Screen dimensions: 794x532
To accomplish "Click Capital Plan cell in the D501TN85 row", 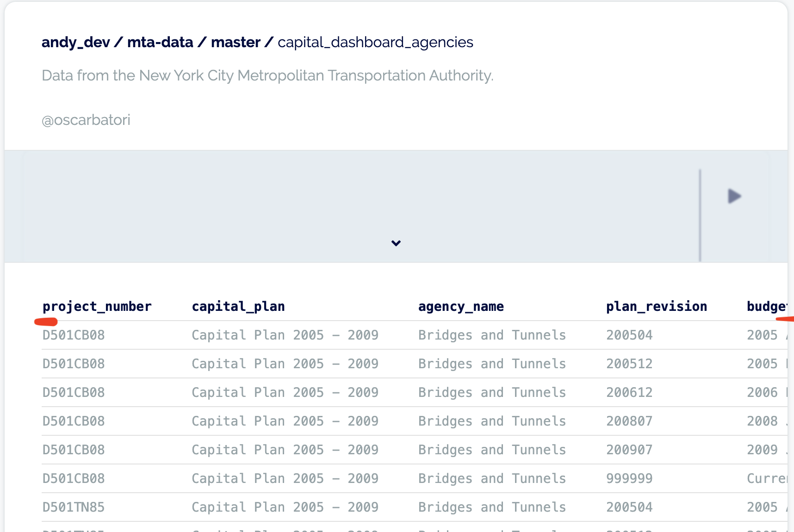I will pyautogui.click(x=285, y=507).
